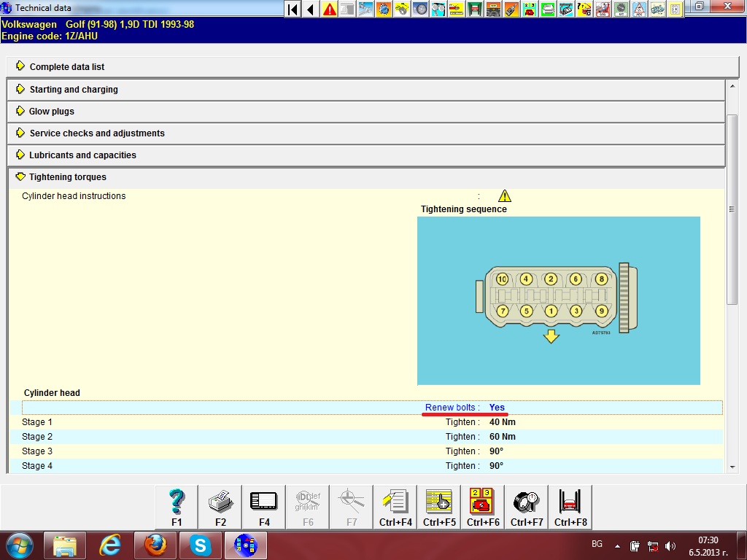Expand the Starting and charging section
The height and width of the screenshot is (560, 747).
(x=74, y=90)
